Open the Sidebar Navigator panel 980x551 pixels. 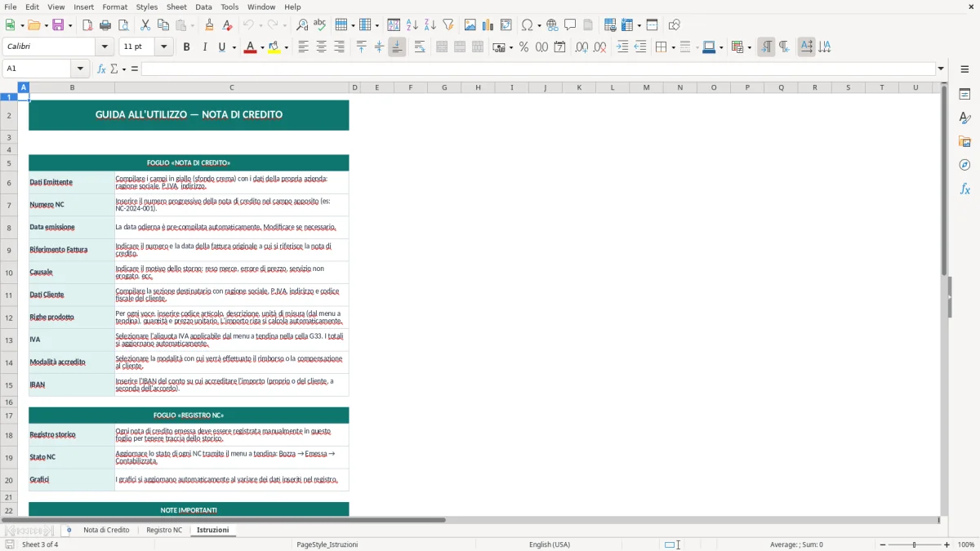click(964, 165)
